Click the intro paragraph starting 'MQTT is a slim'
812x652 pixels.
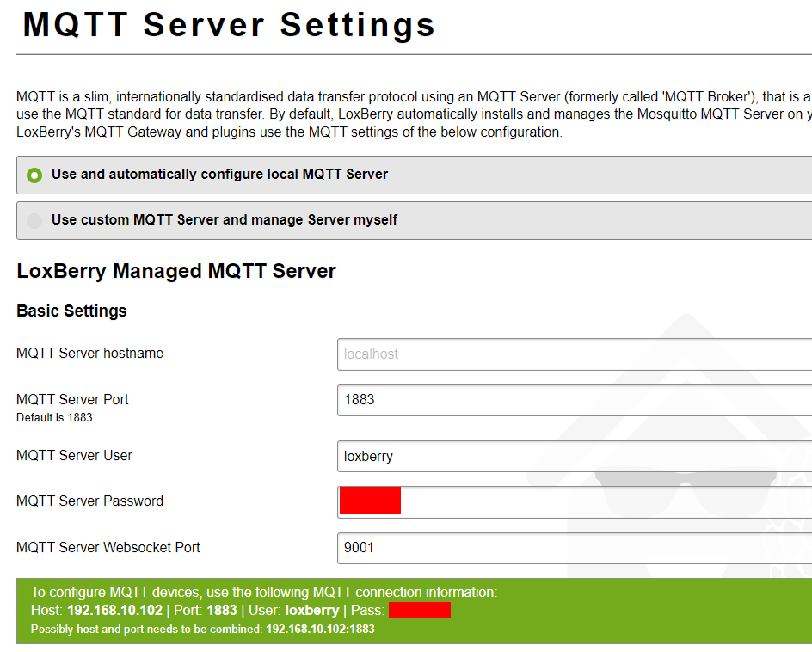415,114
